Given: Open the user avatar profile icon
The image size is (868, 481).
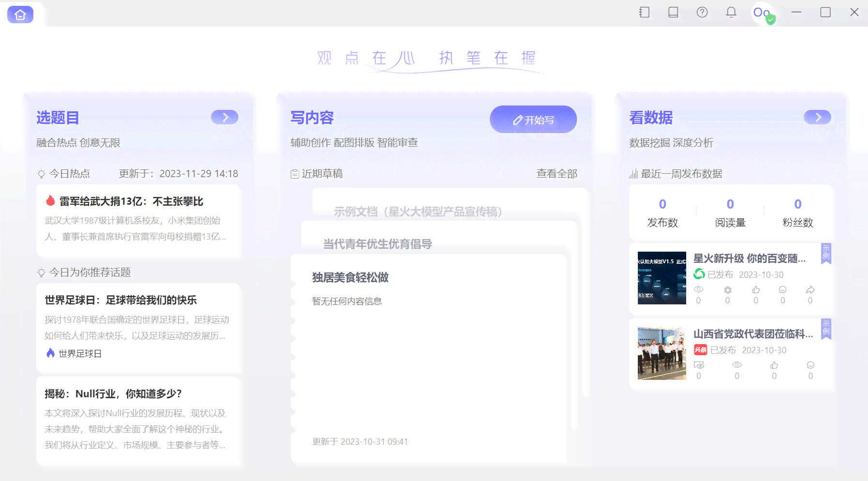Looking at the screenshot, I should [762, 13].
